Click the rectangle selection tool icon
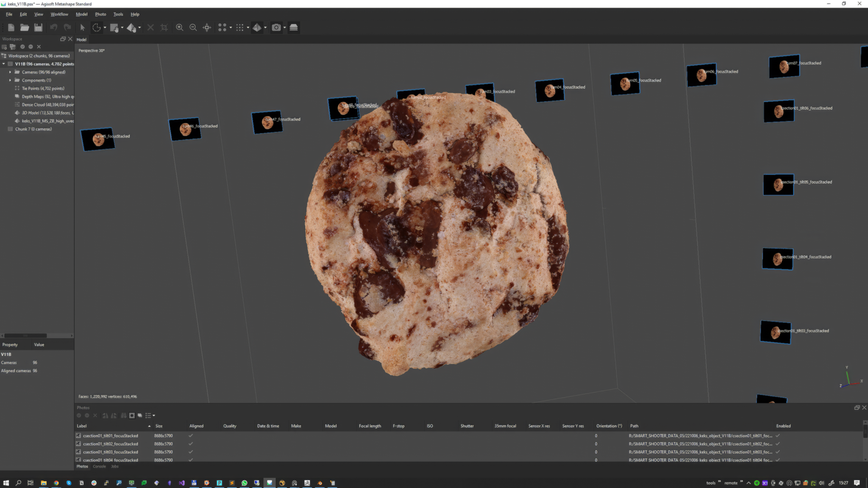Viewport: 868px width, 488px height. [114, 28]
